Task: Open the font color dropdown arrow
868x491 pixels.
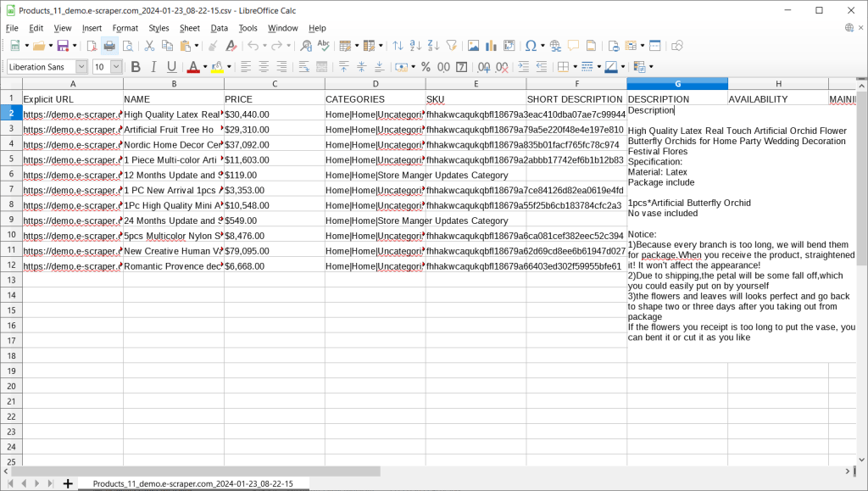Action: point(204,66)
